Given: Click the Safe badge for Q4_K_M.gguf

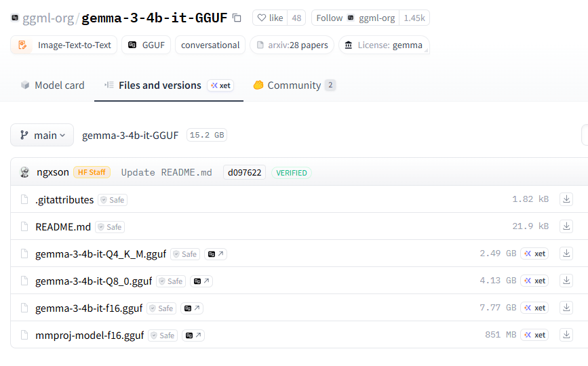Looking at the screenshot, I should coord(185,254).
